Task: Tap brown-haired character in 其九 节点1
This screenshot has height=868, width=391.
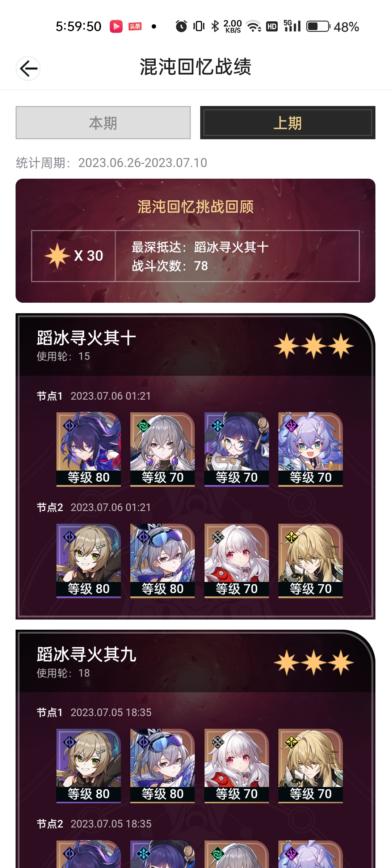Action: point(89,766)
